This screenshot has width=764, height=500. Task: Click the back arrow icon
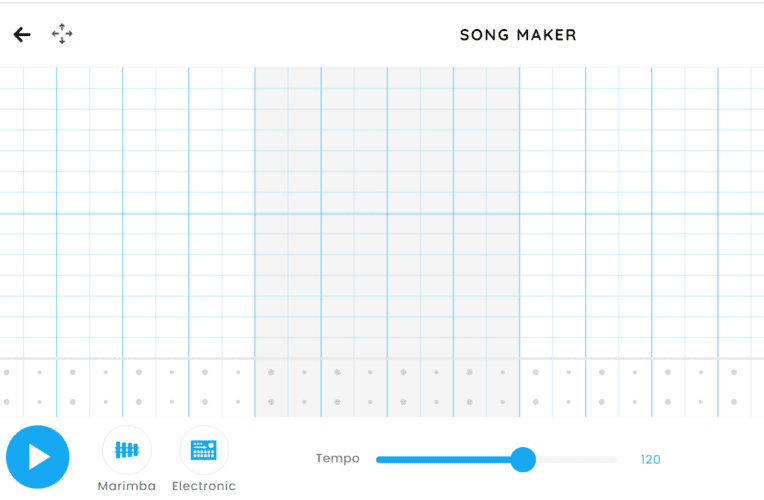click(22, 35)
